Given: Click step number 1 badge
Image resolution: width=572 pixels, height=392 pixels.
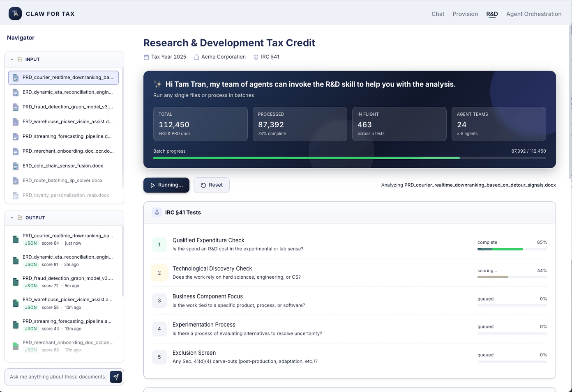Looking at the screenshot, I should point(159,245).
